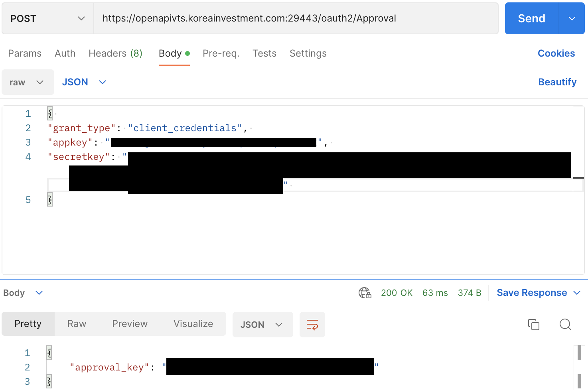Switch to the Params tab
Viewport: 588px width, 390px height.
[x=25, y=53]
